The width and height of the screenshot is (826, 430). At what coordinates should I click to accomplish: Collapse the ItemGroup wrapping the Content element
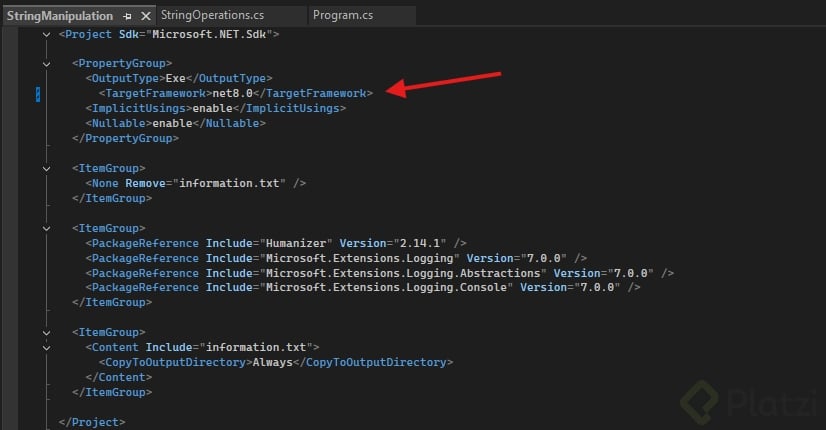coord(47,332)
